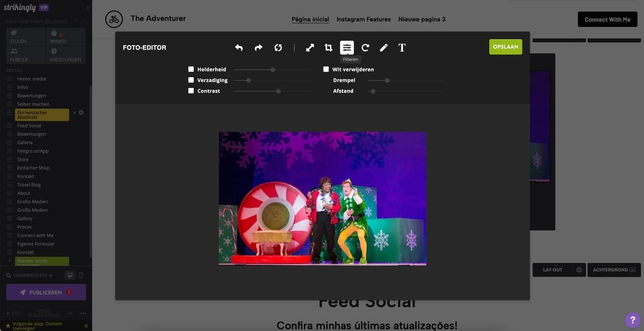Open the three-dots more menu in sidebar
This screenshot has height=331, width=644.
tap(83, 313)
